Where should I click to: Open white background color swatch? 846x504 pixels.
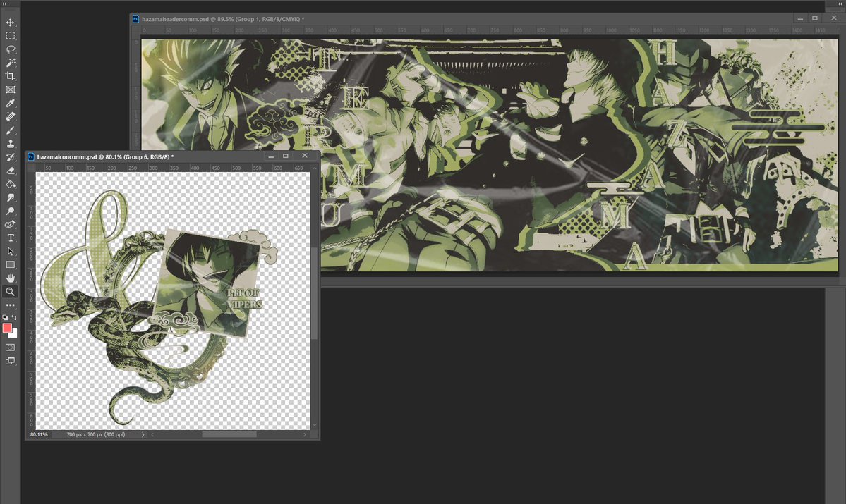tap(15, 335)
